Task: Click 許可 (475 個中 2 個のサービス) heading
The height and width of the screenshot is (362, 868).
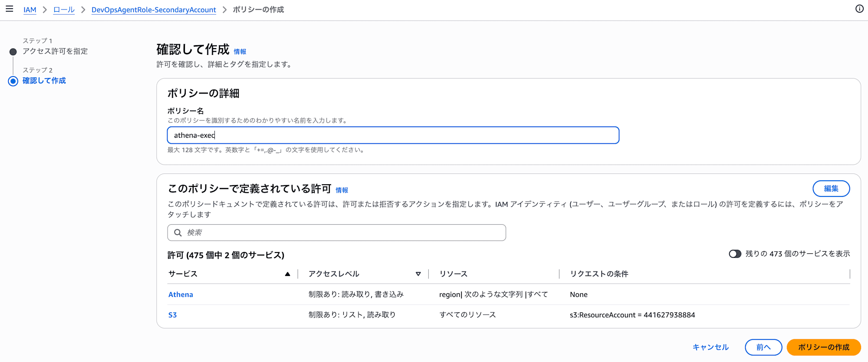Action: click(226, 255)
